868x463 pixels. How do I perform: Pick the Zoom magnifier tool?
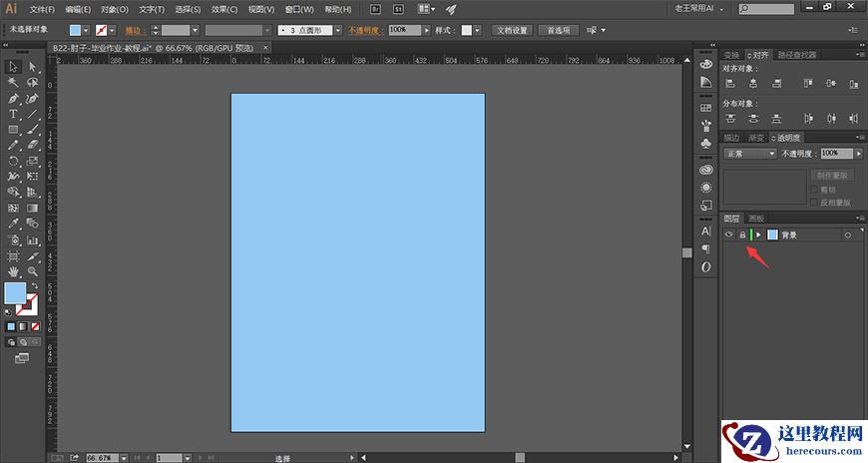[x=33, y=270]
